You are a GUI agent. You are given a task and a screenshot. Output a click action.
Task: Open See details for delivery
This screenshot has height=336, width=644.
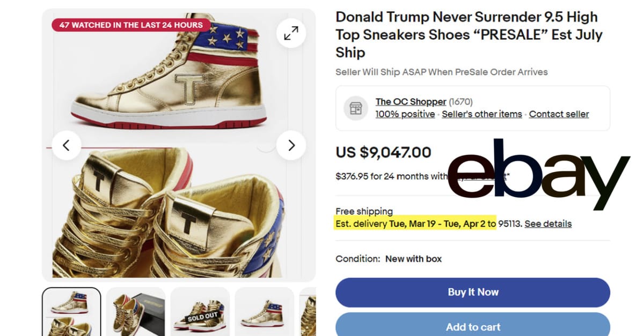548,223
